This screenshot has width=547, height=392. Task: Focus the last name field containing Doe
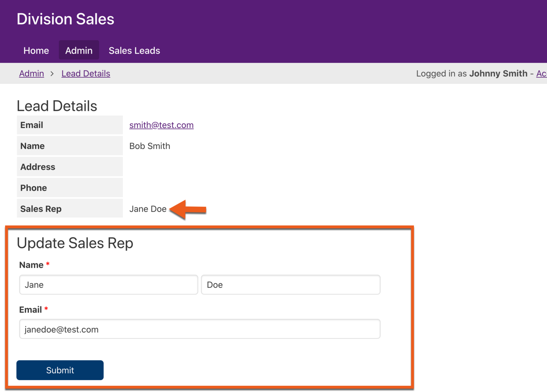point(290,285)
